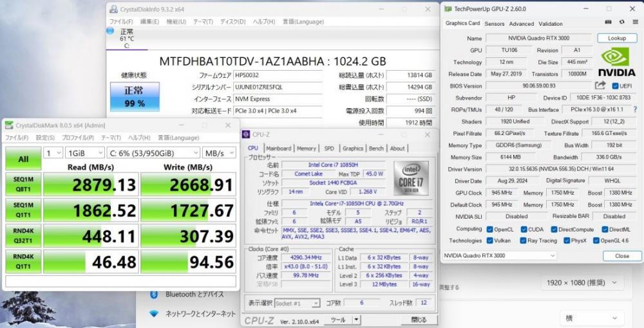644x328 pixels.
Task: Click the green All button in CrystalDiskMark
Action: tap(23, 159)
